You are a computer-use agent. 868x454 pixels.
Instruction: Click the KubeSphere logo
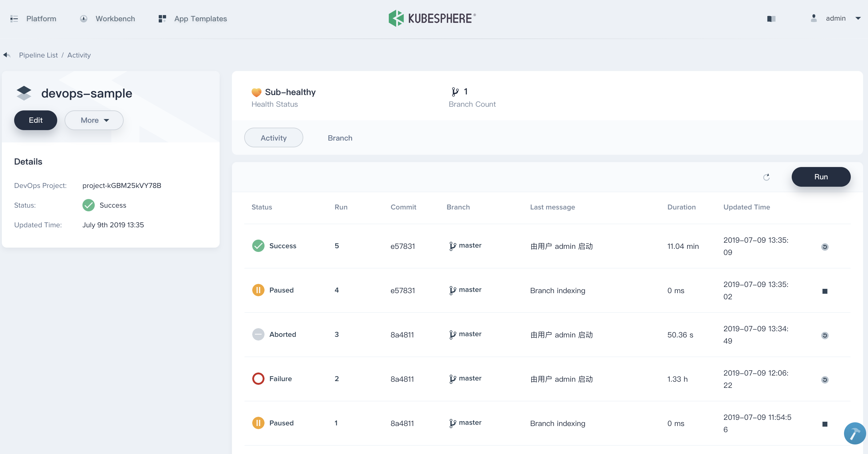pyautogui.click(x=432, y=18)
